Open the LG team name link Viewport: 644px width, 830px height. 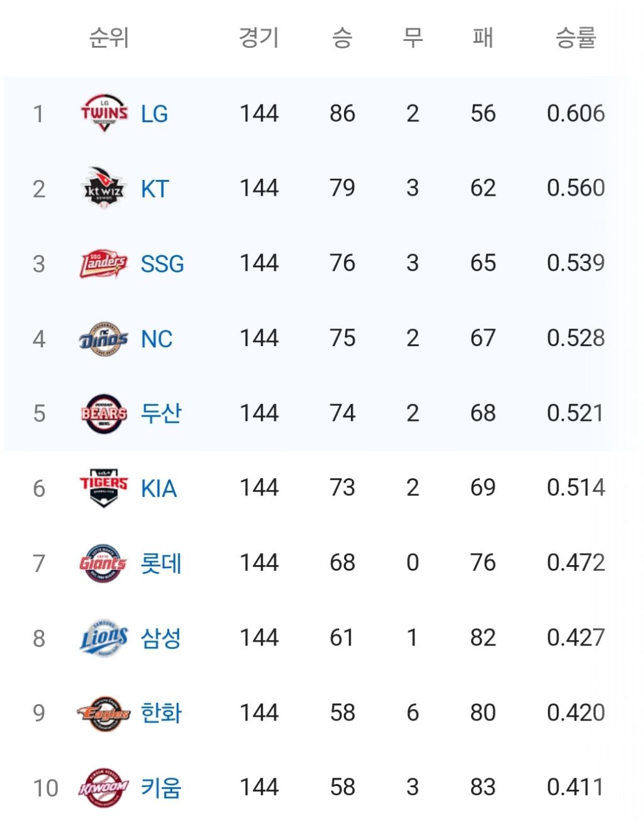[x=154, y=114]
